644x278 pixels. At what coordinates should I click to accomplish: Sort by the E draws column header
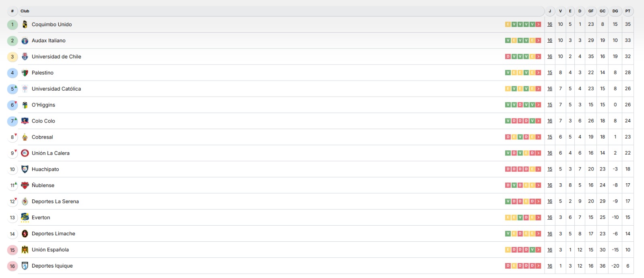pyautogui.click(x=570, y=11)
